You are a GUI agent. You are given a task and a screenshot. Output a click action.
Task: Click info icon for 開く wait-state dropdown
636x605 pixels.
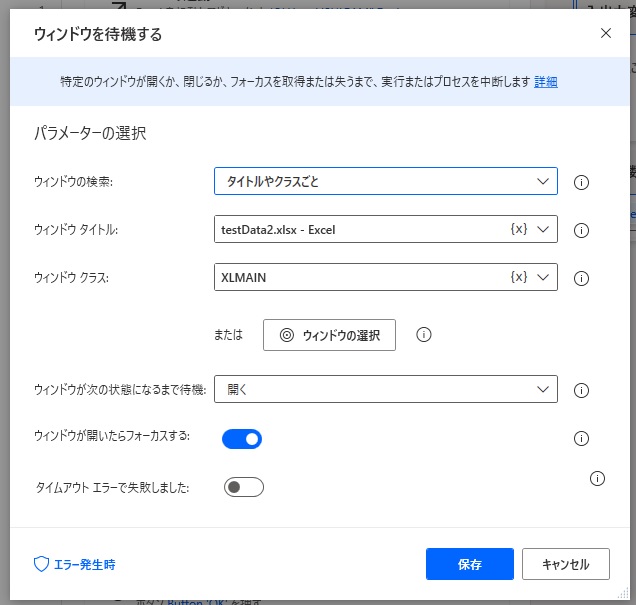click(581, 390)
